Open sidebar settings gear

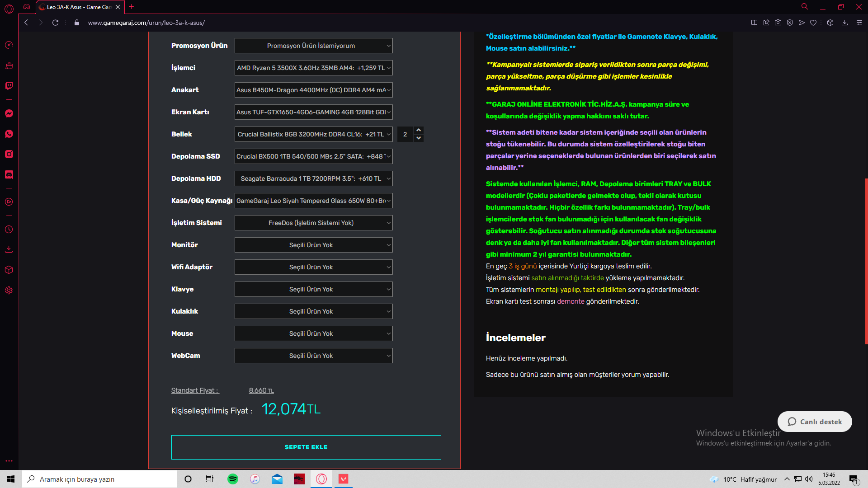click(9, 291)
